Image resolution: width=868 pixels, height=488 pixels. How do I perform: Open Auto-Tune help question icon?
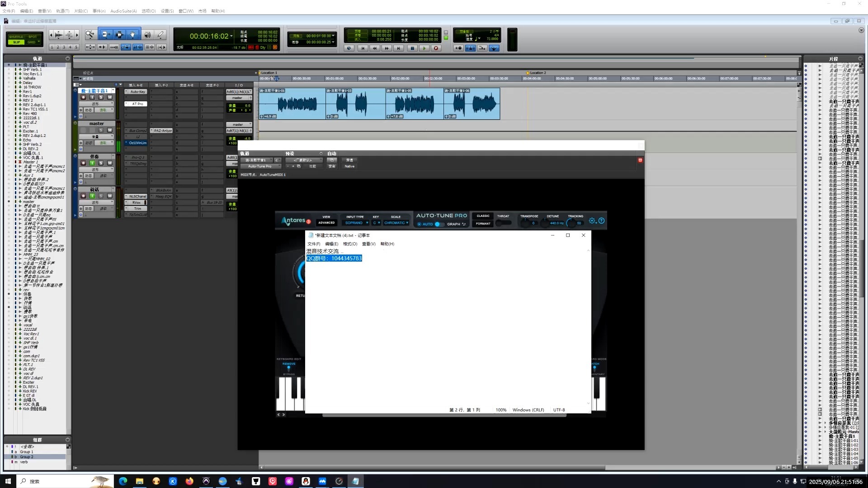(602, 221)
